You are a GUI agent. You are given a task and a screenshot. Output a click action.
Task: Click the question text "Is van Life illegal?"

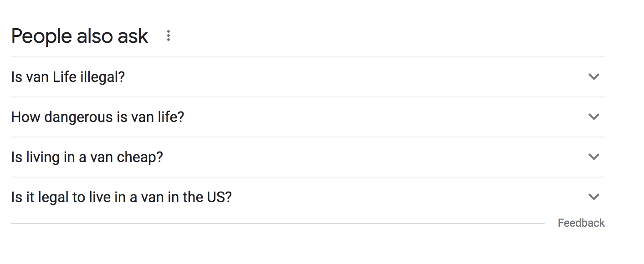[x=68, y=77]
